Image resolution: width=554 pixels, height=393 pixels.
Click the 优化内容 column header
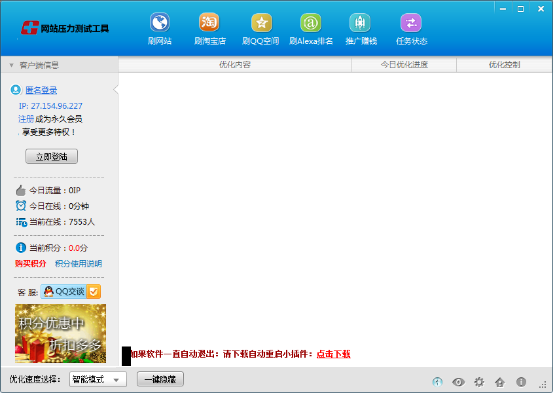[x=235, y=65]
